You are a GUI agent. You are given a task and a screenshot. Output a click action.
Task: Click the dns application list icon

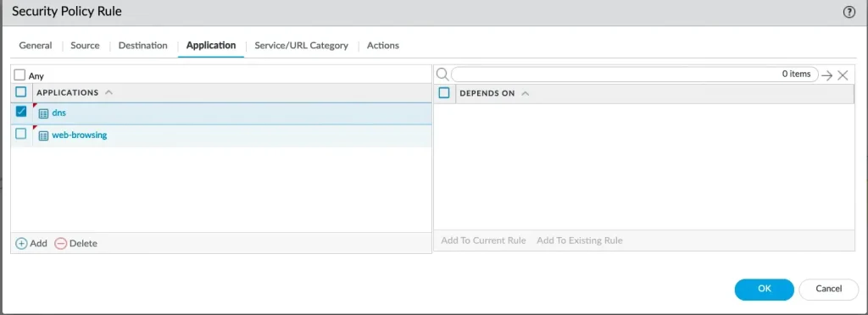tap(44, 113)
